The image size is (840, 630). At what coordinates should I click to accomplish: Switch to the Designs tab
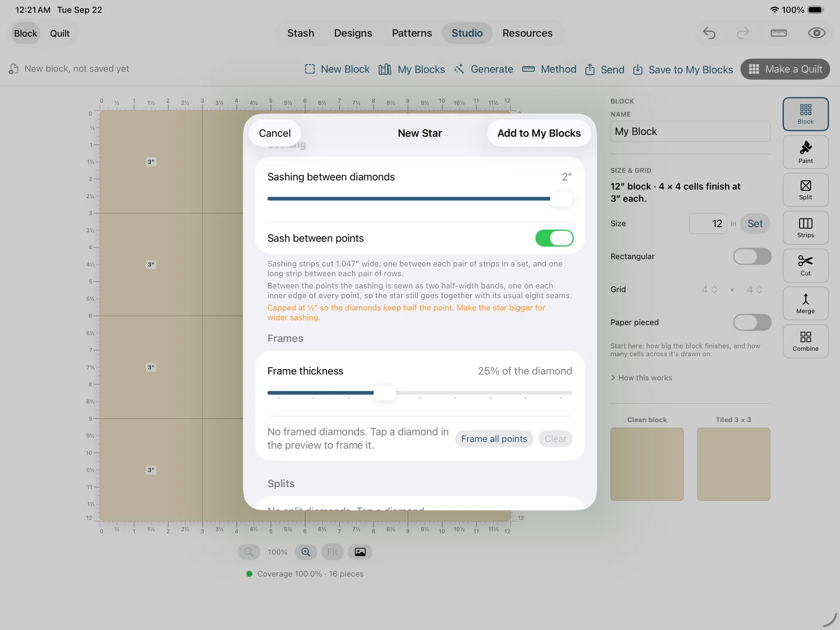click(x=353, y=33)
